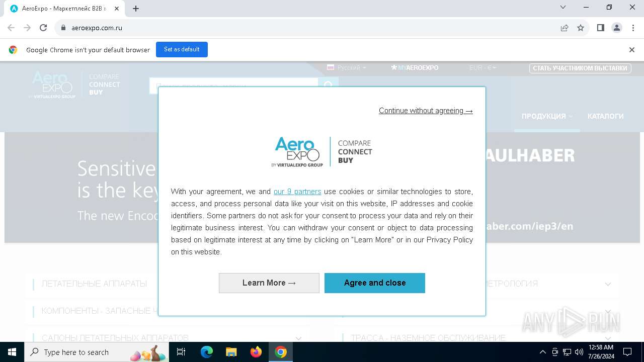
Task: Click the lock icon in address bar
Action: (x=63, y=28)
